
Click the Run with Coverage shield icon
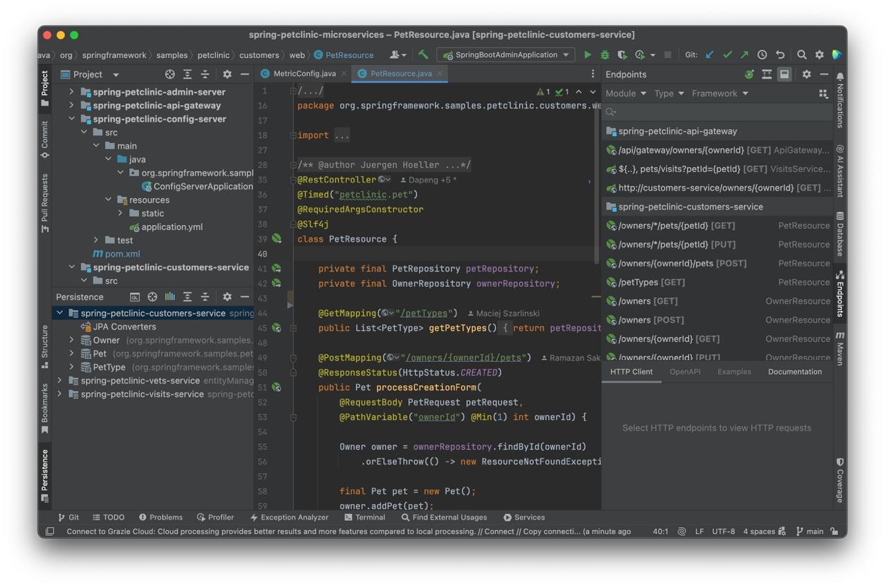(x=622, y=55)
